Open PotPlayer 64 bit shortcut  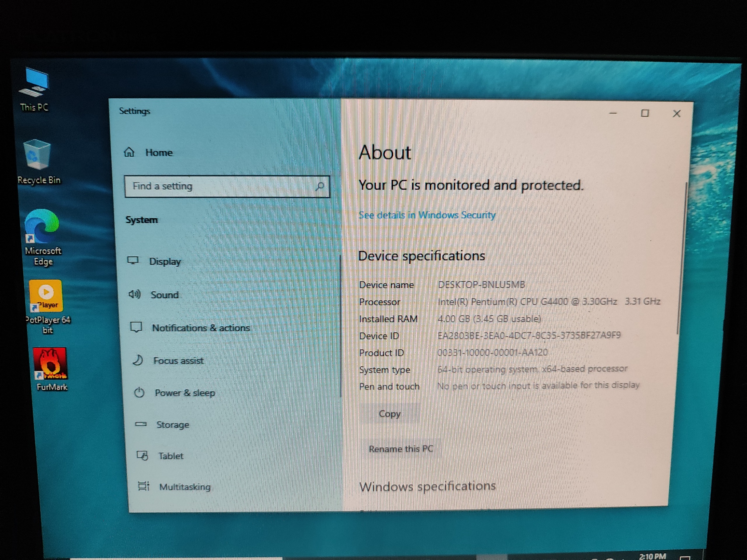(46, 296)
